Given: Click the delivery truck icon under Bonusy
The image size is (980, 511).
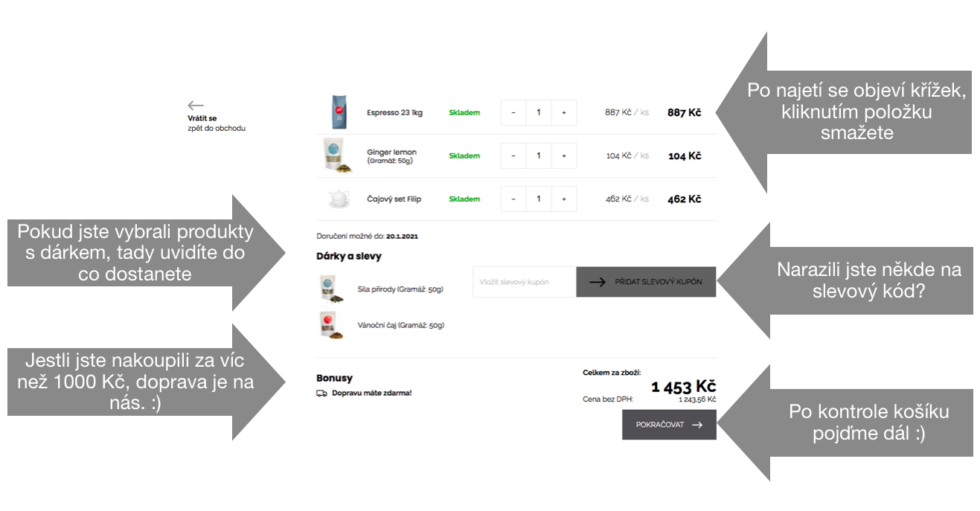Looking at the screenshot, I should coord(321,393).
